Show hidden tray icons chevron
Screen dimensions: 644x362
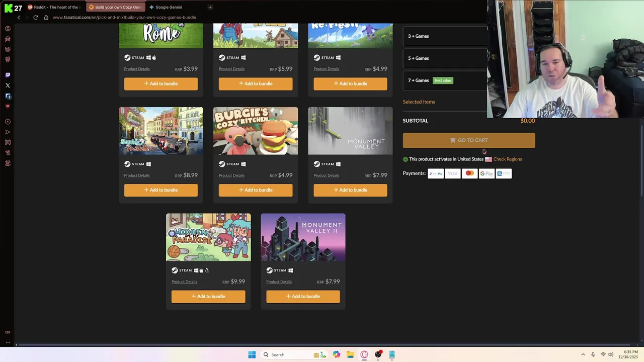pos(583,354)
